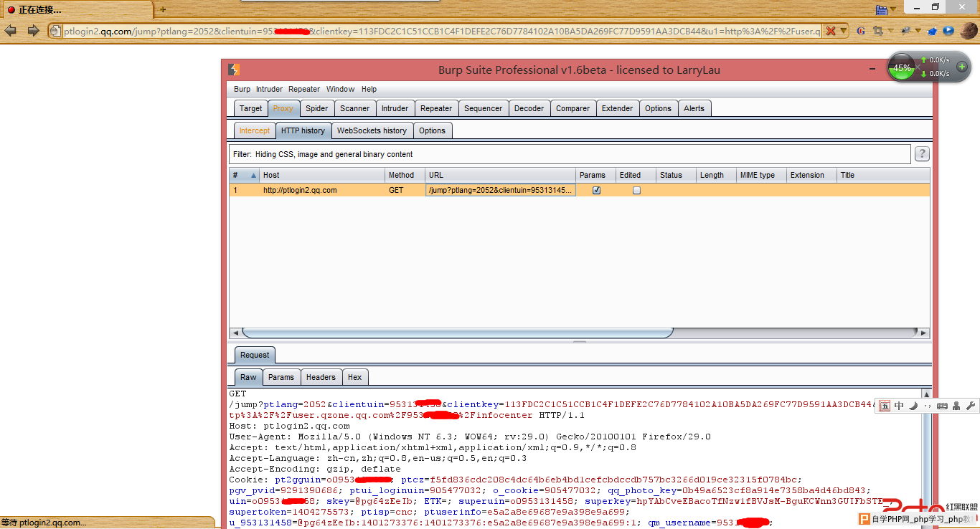
Task: Click the blue play button icon in browser toolbar
Action: [x=948, y=31]
